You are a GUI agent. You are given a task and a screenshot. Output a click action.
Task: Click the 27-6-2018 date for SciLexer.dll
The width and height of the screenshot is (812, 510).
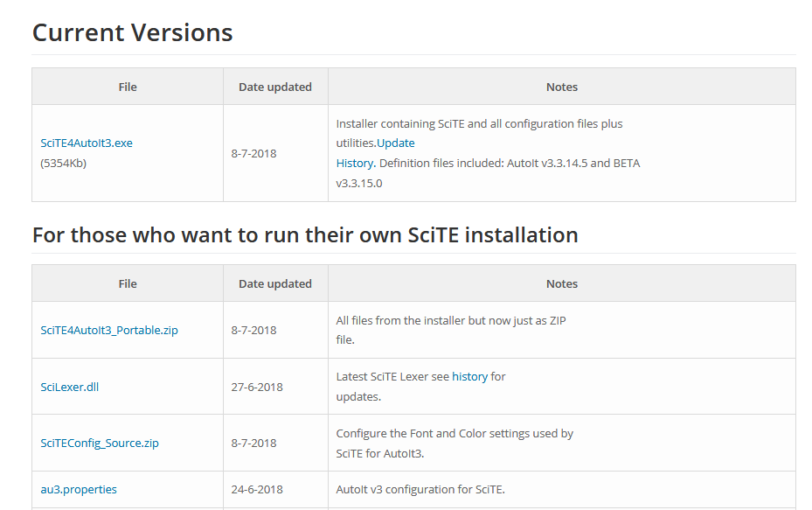(257, 388)
